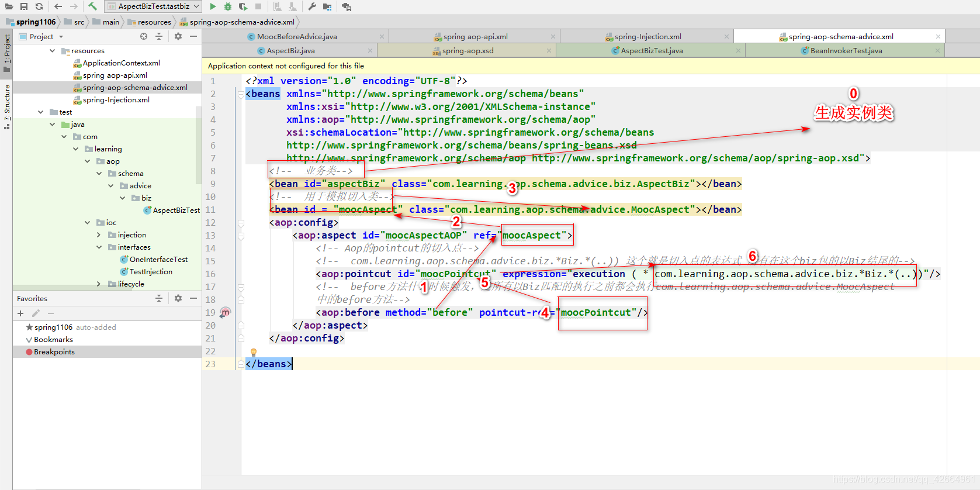This screenshot has height=490, width=980.
Task: Open Favorites panel gear settings
Action: pos(178,298)
